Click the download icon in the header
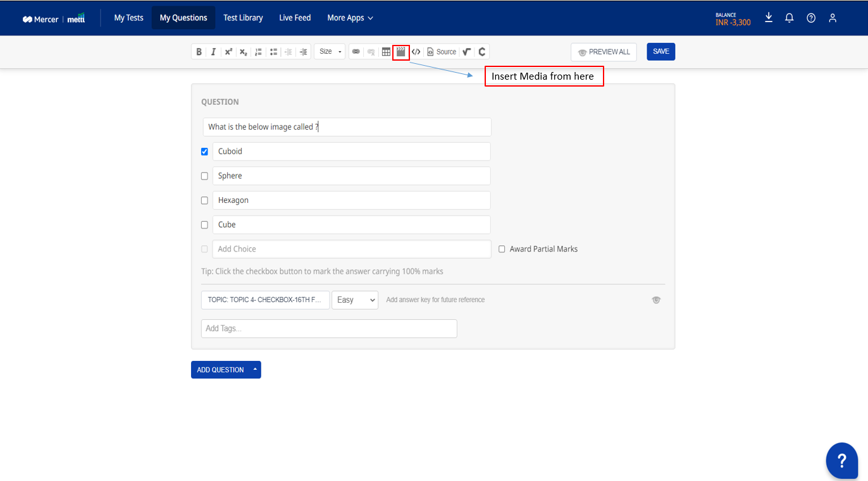This screenshot has height=481, width=868. [769, 18]
